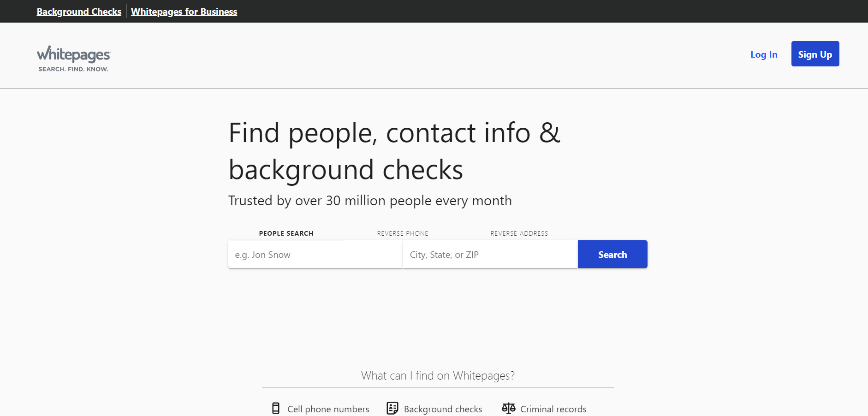
Task: Click the criminal records scales icon
Action: 509,408
